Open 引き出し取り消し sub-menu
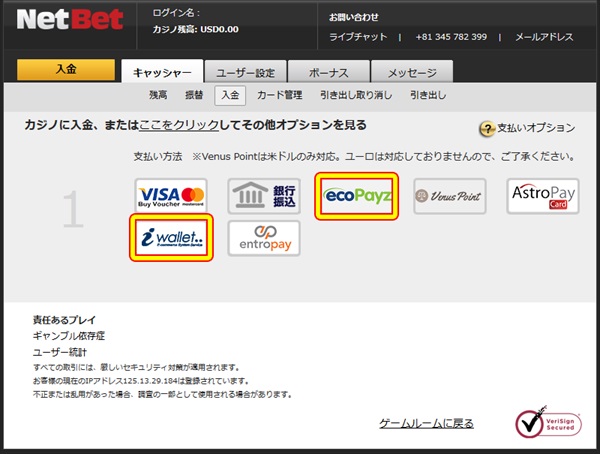The image size is (600, 454). (356, 95)
